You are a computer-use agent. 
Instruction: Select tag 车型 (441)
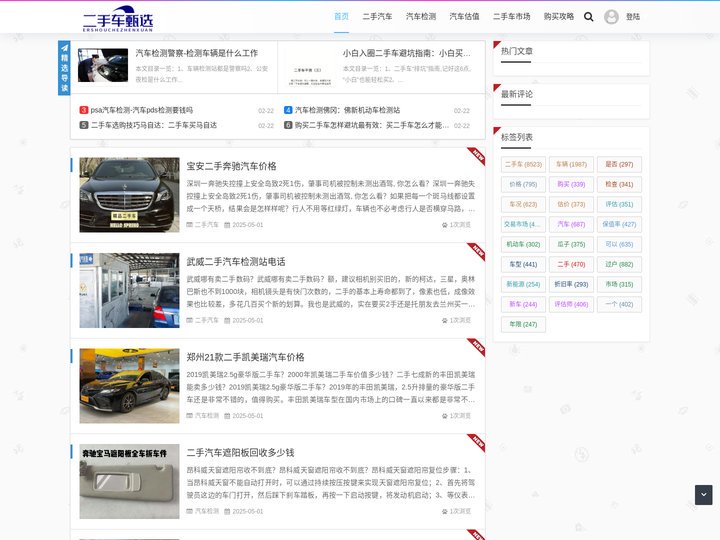(523, 264)
